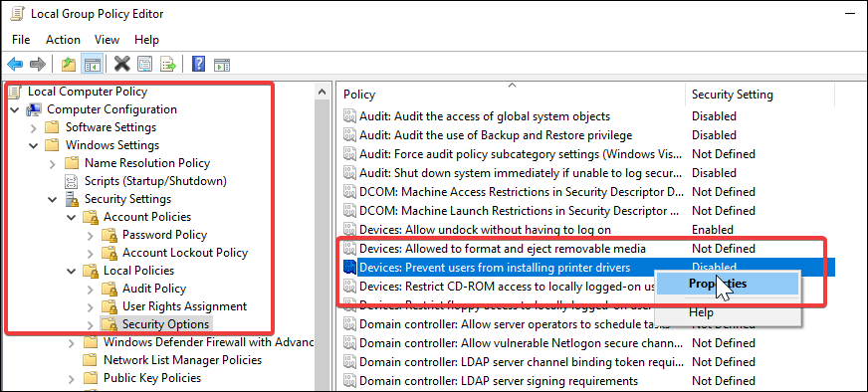
Task: Click the Export List toolbar icon
Action: (168, 65)
